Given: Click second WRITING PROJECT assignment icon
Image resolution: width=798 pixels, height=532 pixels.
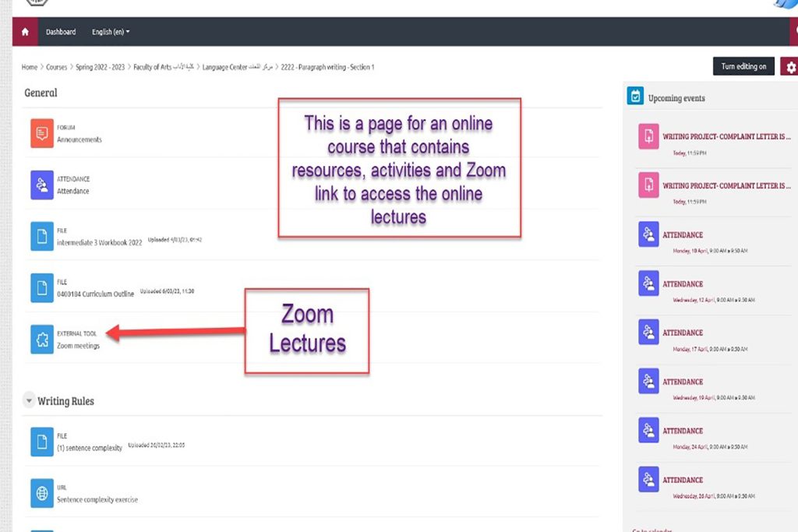Looking at the screenshot, I should pos(648,185).
